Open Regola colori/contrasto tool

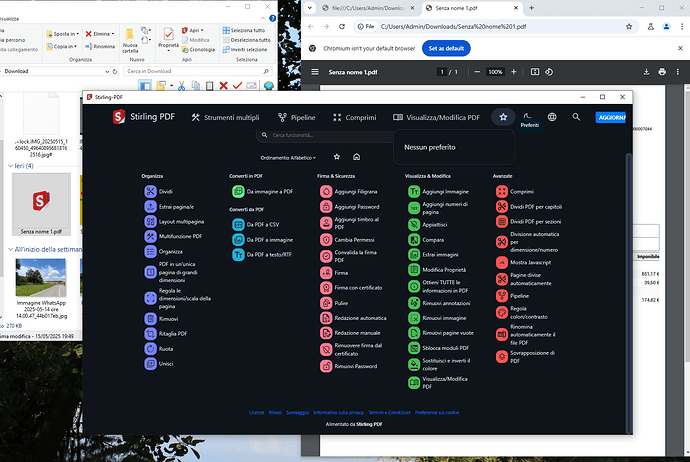coord(522,312)
